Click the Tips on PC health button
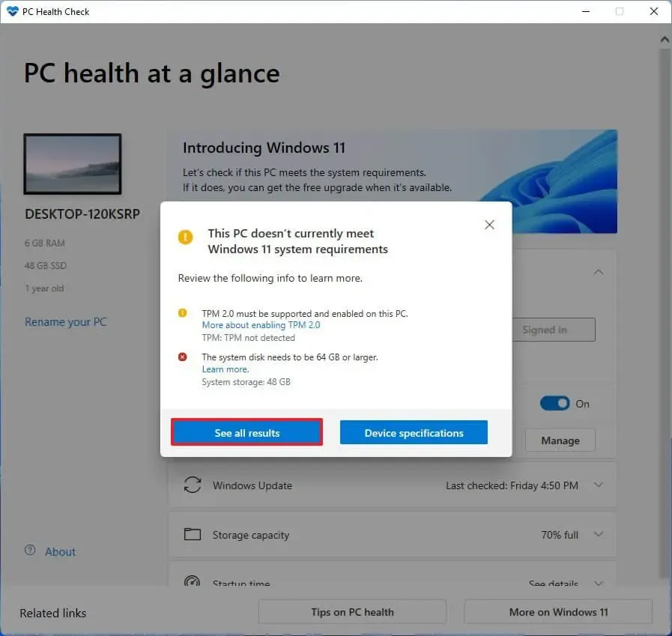The image size is (672, 636). (x=351, y=611)
